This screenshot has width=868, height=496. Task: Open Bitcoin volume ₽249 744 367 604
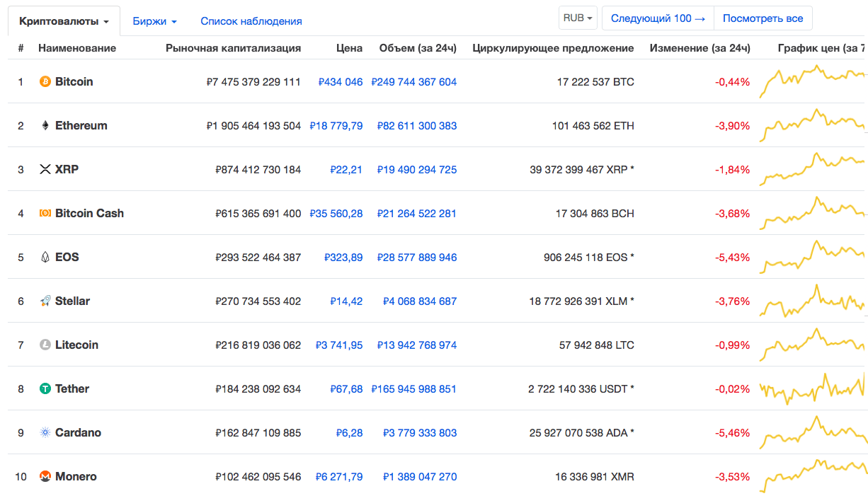(414, 82)
